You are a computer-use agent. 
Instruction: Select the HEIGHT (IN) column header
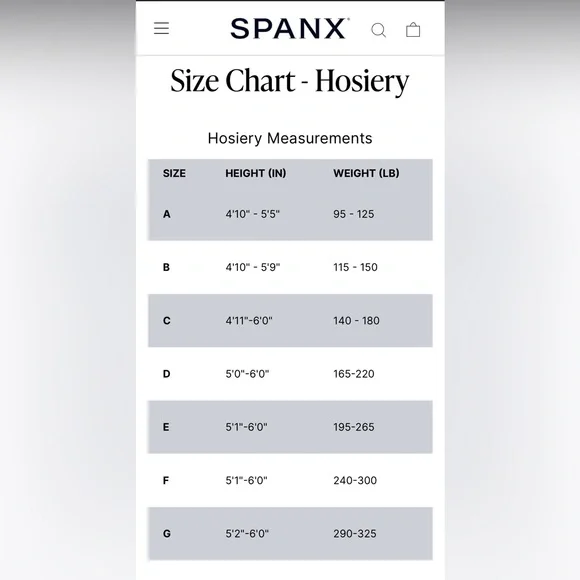[x=256, y=173]
